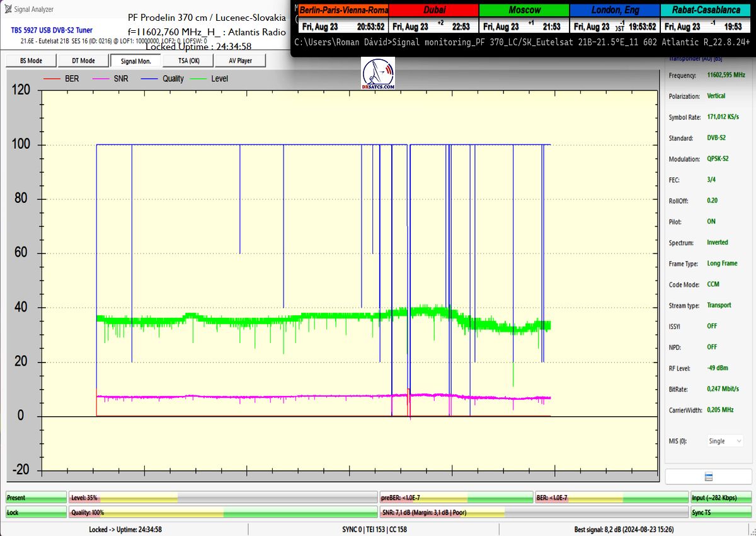This screenshot has height=536, width=756.
Task: Open the MIS Single dropdown
Action: coord(724,441)
